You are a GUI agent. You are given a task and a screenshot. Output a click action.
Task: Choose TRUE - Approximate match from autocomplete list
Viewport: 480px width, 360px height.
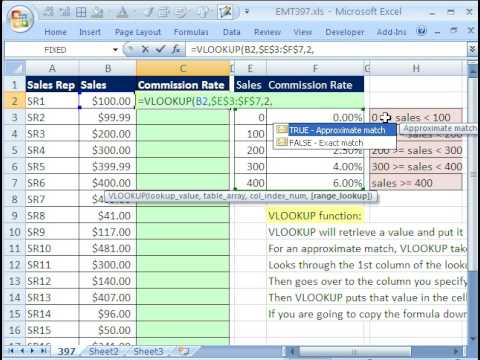point(335,130)
